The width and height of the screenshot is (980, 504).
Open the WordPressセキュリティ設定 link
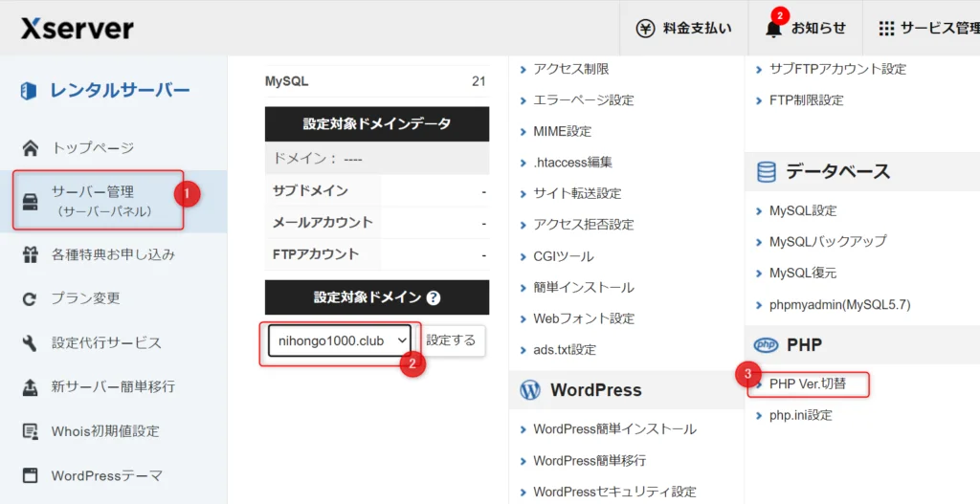(x=614, y=492)
